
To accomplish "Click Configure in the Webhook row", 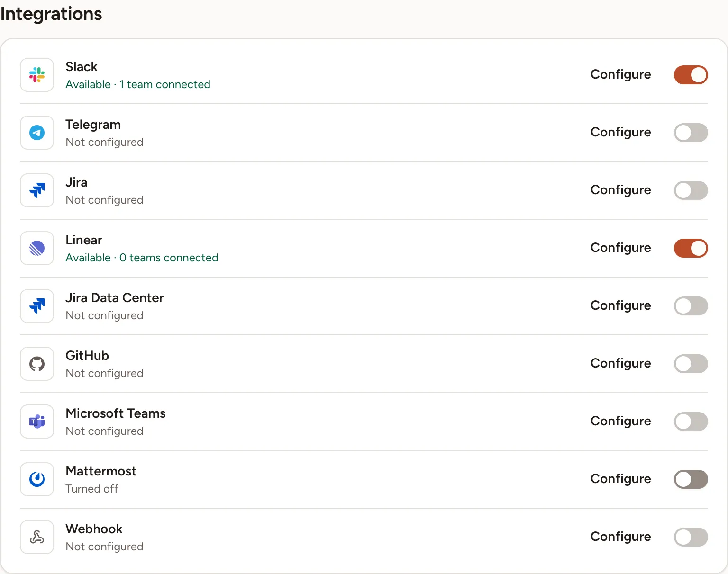I will 621,537.
